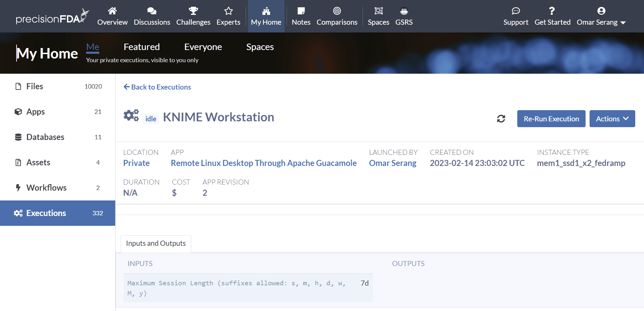Open Comparisons via the target icon

pos(337,11)
